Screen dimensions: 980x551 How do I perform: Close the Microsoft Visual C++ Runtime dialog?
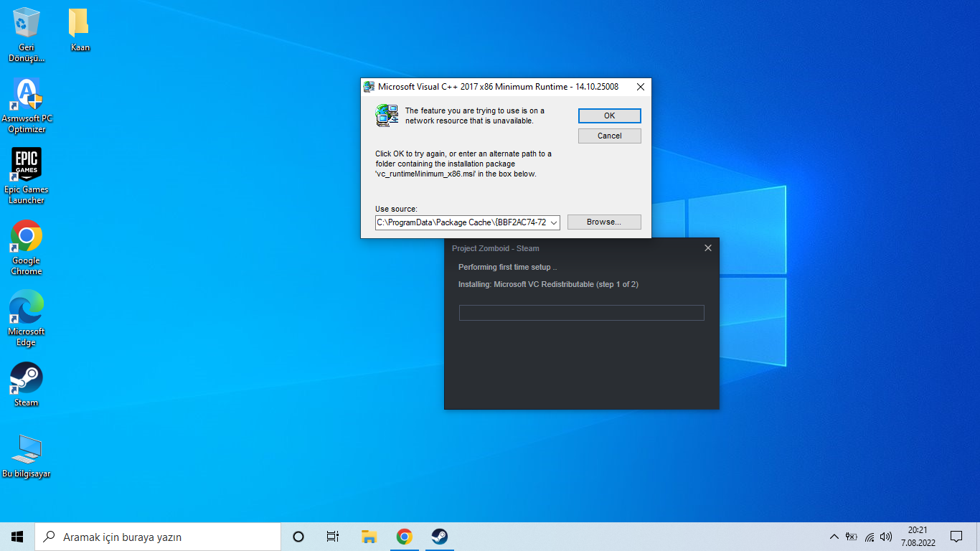[x=641, y=87]
